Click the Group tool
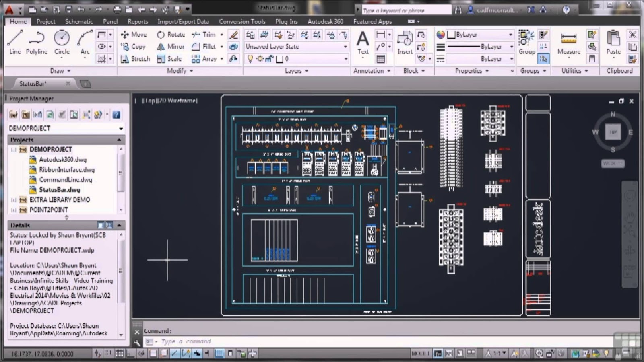The width and height of the screenshot is (644, 362). coord(526,42)
